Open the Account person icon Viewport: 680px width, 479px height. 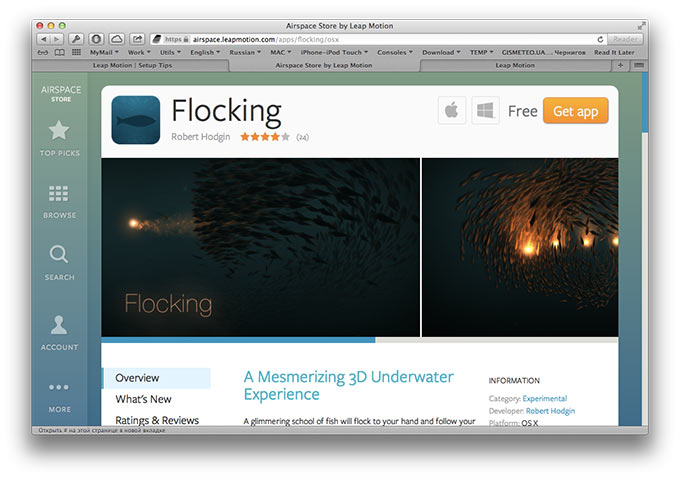(59, 325)
